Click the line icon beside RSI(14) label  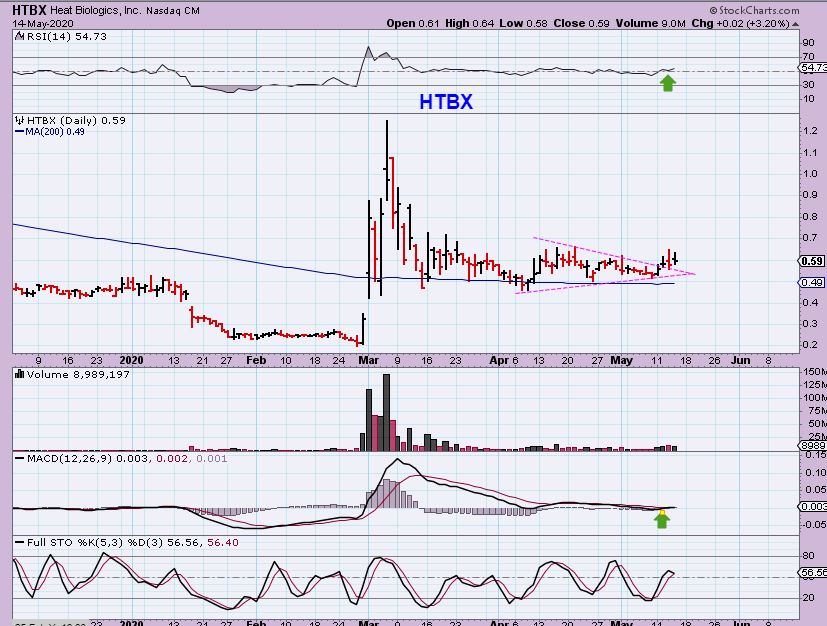tap(19, 36)
